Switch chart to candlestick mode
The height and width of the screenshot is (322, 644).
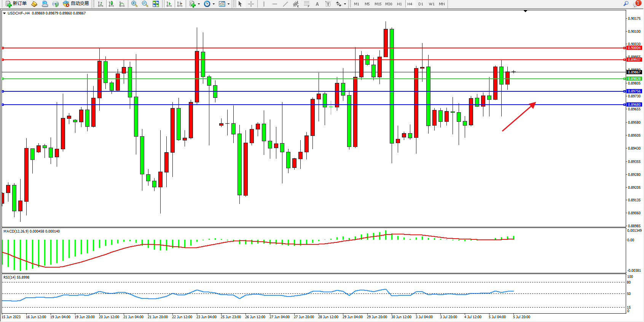pyautogui.click(x=111, y=4)
